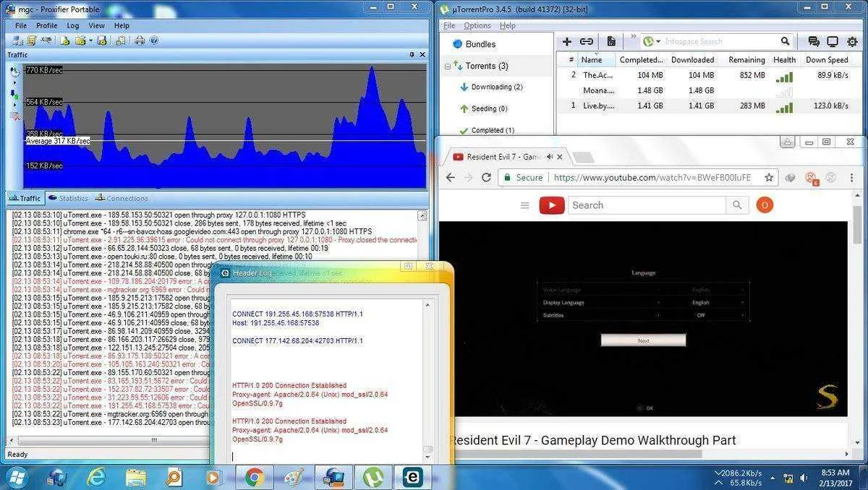Click YouTube search box
Image resolution: width=868 pixels, height=490 pixels.
coord(647,205)
